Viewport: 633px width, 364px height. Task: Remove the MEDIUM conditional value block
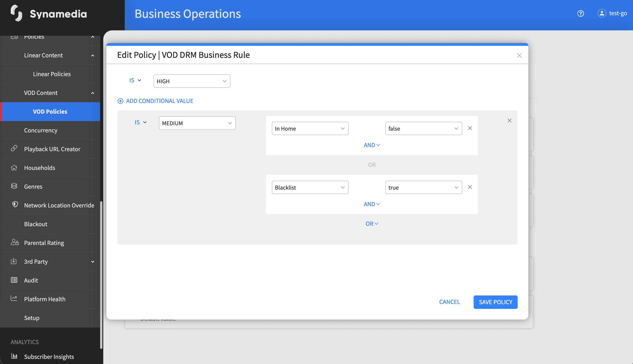coord(509,121)
